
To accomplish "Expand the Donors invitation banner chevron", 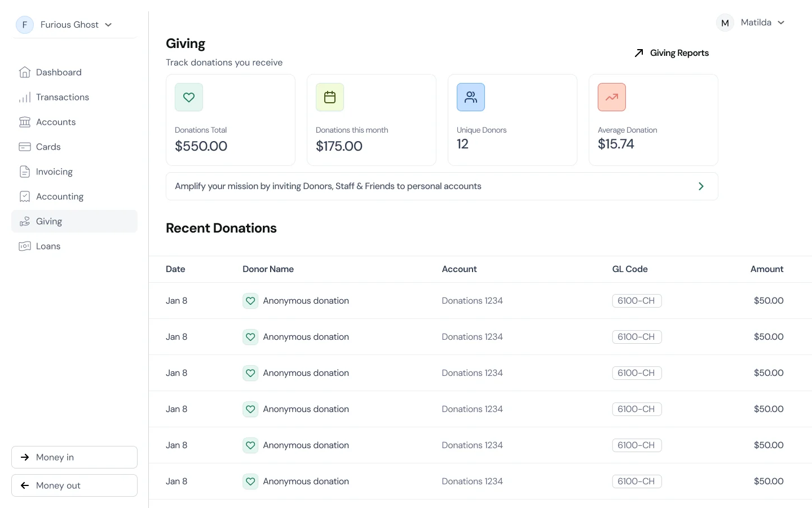I will click(x=701, y=186).
